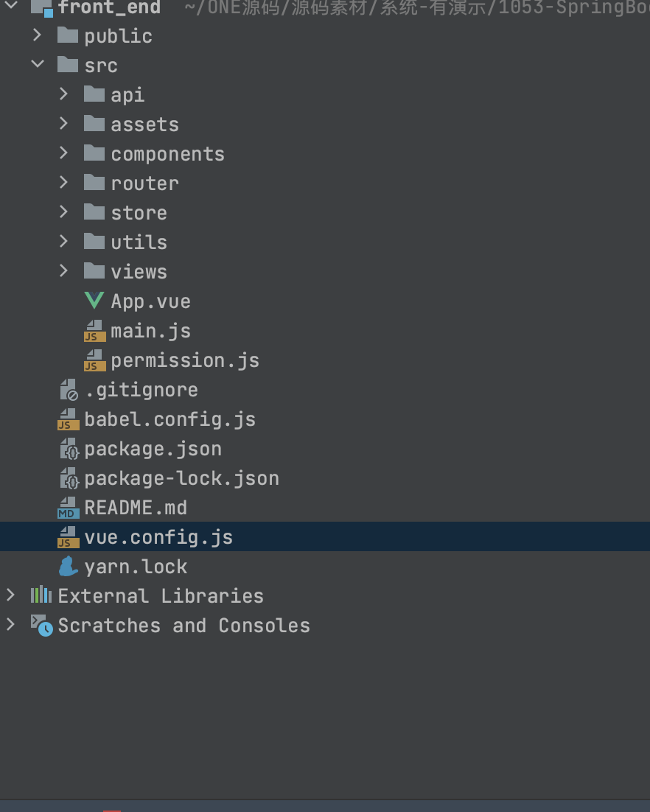Select the README.md file name

[x=135, y=508]
